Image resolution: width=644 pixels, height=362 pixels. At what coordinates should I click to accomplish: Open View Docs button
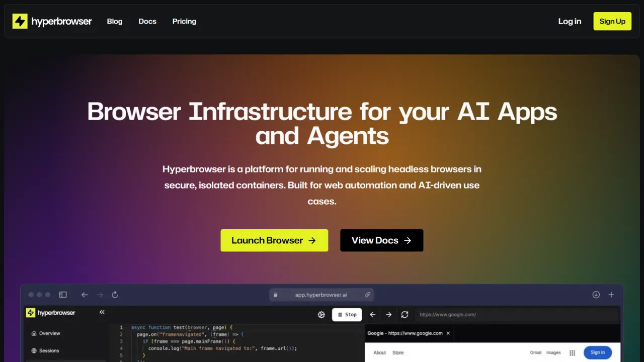382,240
